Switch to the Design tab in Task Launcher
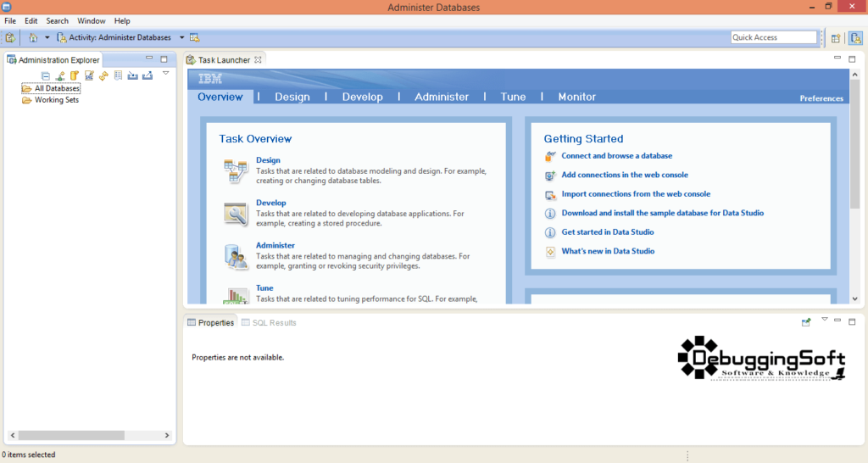This screenshot has width=868, height=463. click(x=292, y=97)
